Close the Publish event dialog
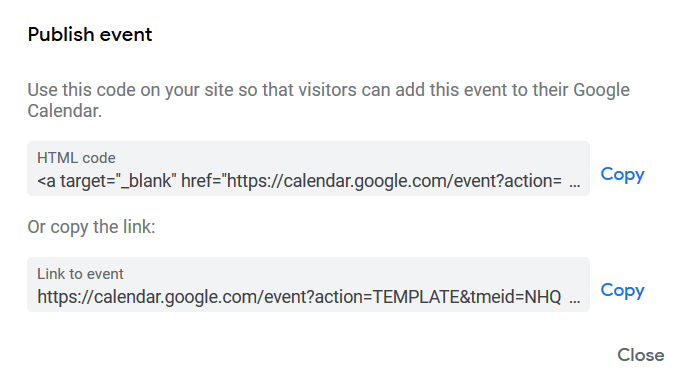This screenshot has height=380, width=680. (x=641, y=355)
